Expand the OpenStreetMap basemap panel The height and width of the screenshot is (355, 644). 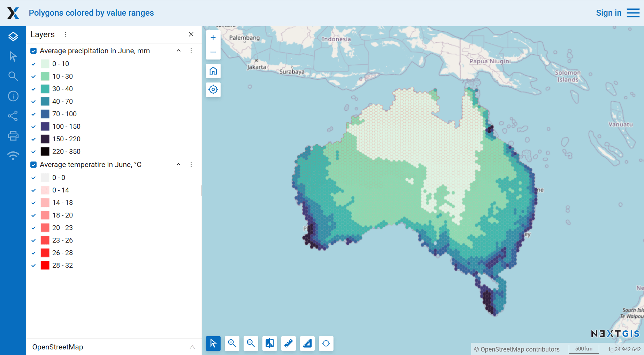(192, 347)
